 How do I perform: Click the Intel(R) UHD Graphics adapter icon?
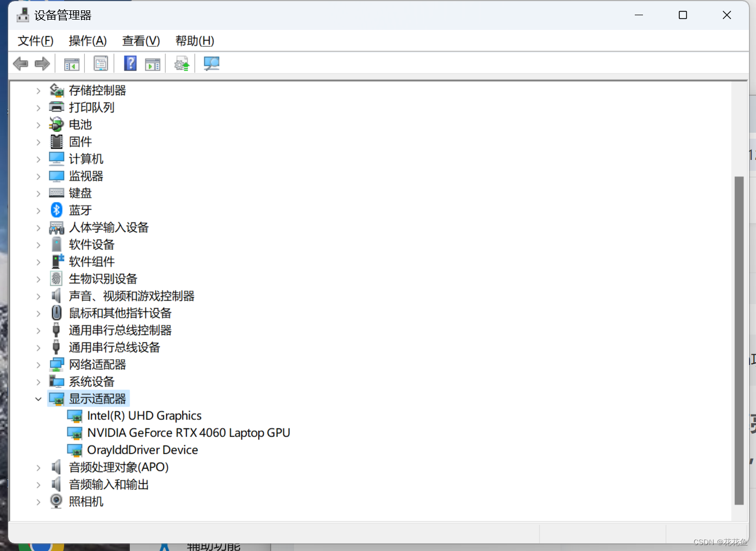(74, 416)
